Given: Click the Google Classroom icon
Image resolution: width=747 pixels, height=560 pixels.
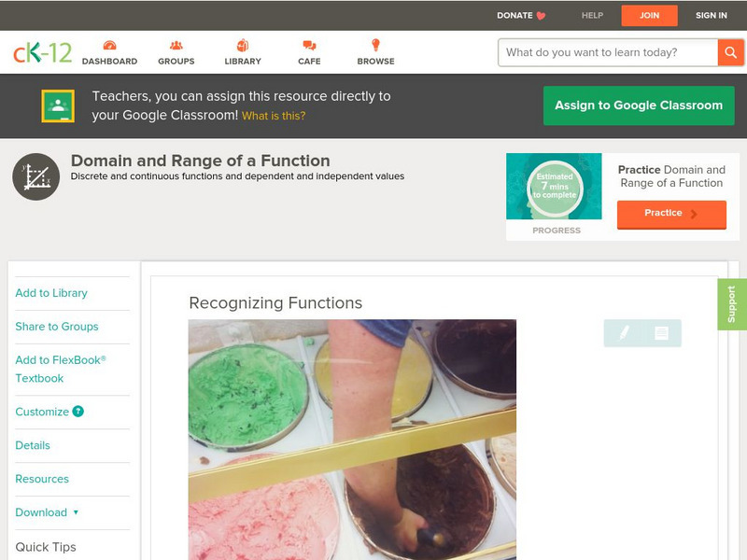Looking at the screenshot, I should coord(58,105).
